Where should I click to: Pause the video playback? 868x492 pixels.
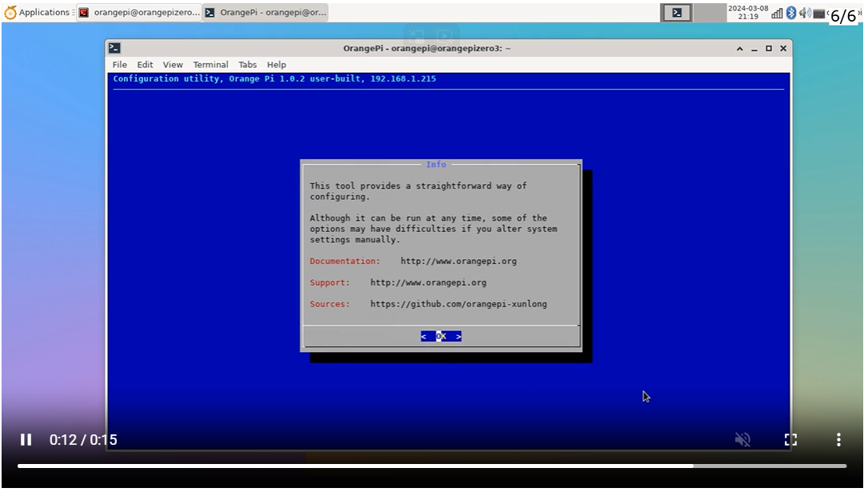pyautogui.click(x=26, y=440)
